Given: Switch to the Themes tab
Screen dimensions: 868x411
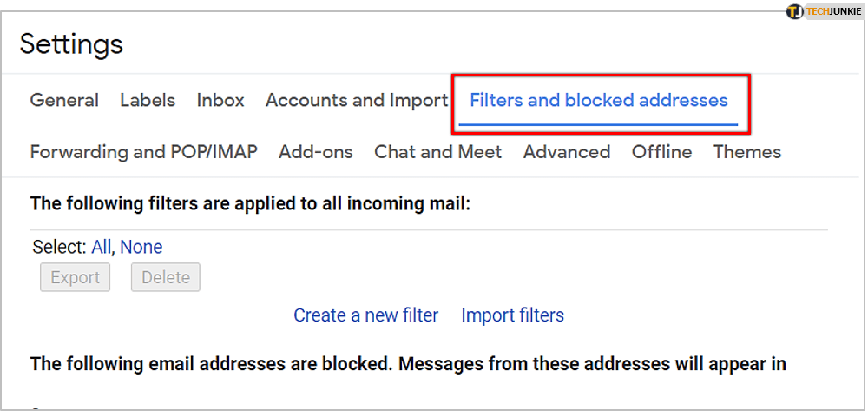Looking at the screenshot, I should 746,152.
